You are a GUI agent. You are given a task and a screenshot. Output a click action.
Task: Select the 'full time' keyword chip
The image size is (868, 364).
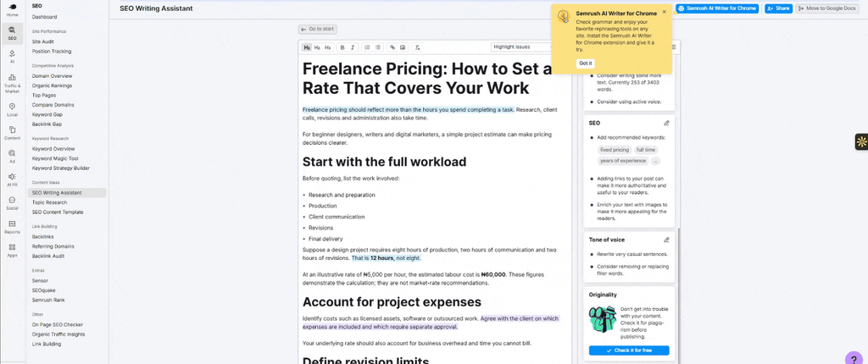646,150
